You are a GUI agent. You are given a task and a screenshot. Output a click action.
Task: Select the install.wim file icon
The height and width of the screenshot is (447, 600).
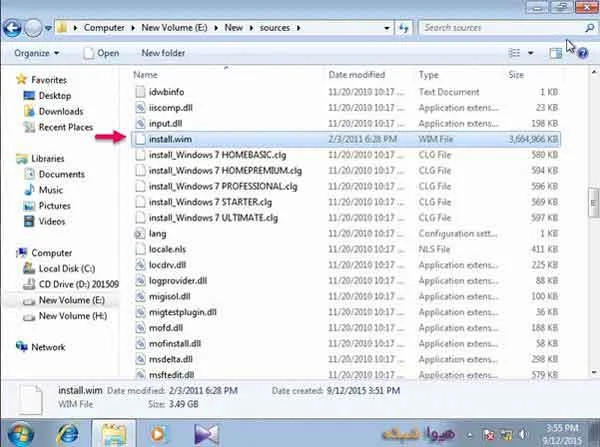point(140,139)
